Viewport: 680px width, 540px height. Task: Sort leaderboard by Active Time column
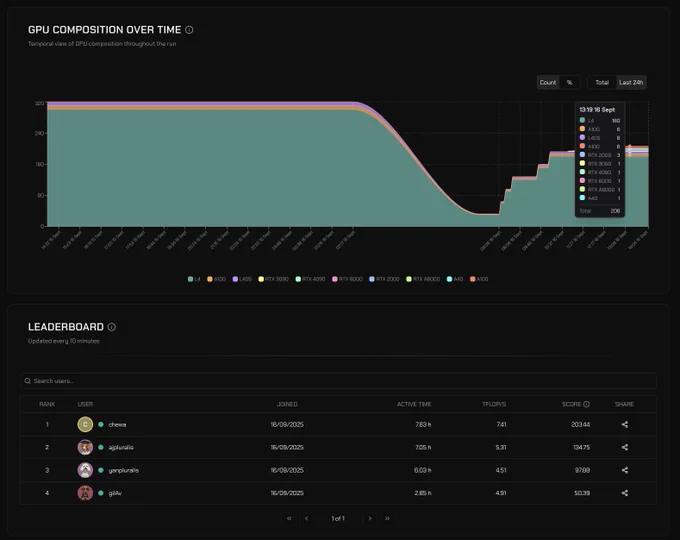414,404
